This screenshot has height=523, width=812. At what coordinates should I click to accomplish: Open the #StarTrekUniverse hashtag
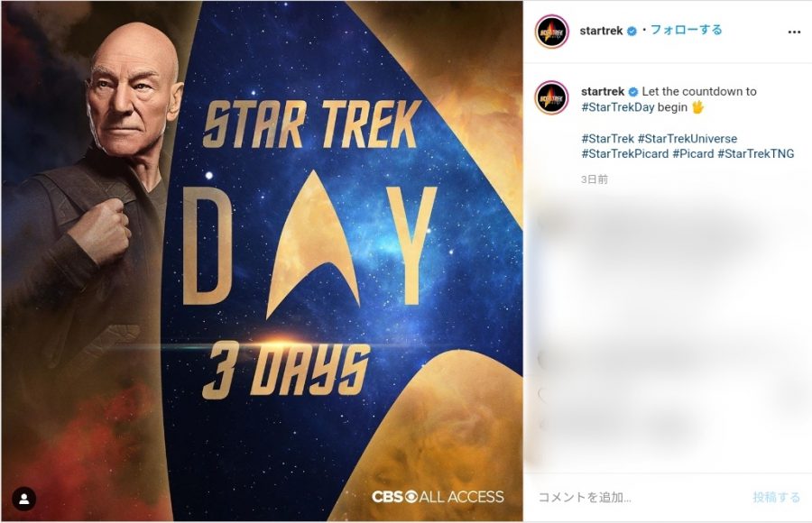(687, 139)
